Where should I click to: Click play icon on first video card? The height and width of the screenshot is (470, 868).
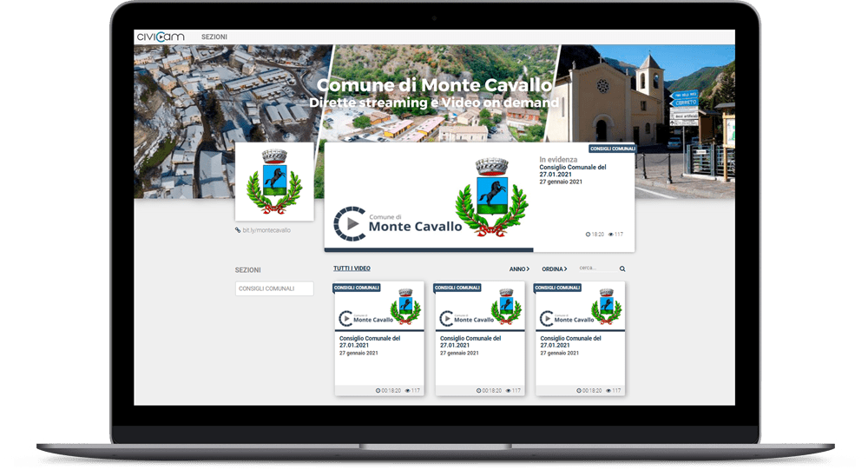[x=346, y=319]
